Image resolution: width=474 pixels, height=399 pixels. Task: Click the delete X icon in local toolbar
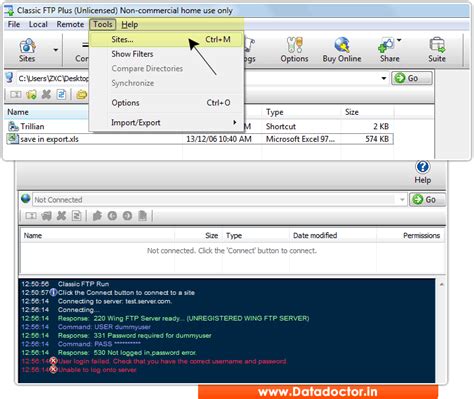click(46, 95)
